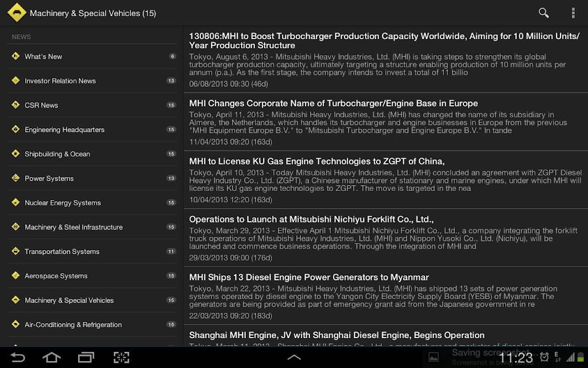Click summary text starting Tokyo, August 6, 2013
The height and width of the screenshot is (368, 588).
click(377, 64)
